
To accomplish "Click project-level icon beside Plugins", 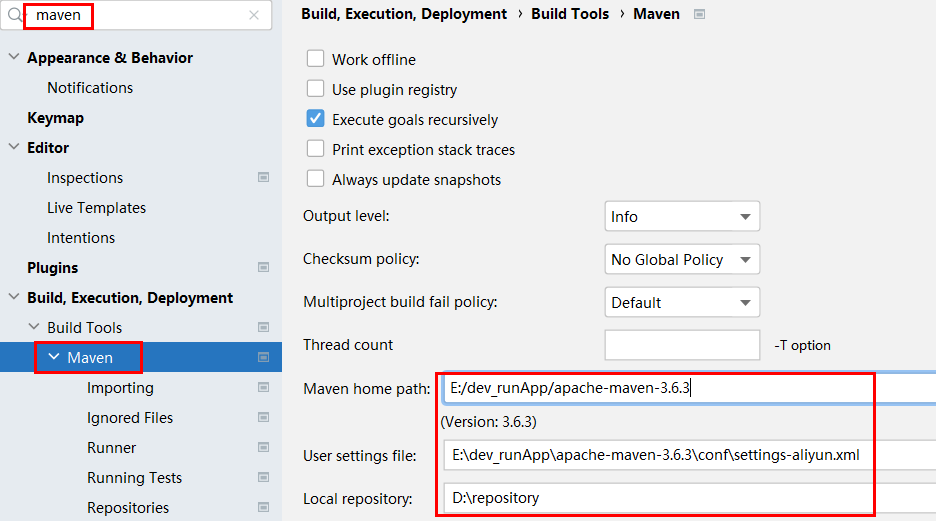I will pos(263,267).
